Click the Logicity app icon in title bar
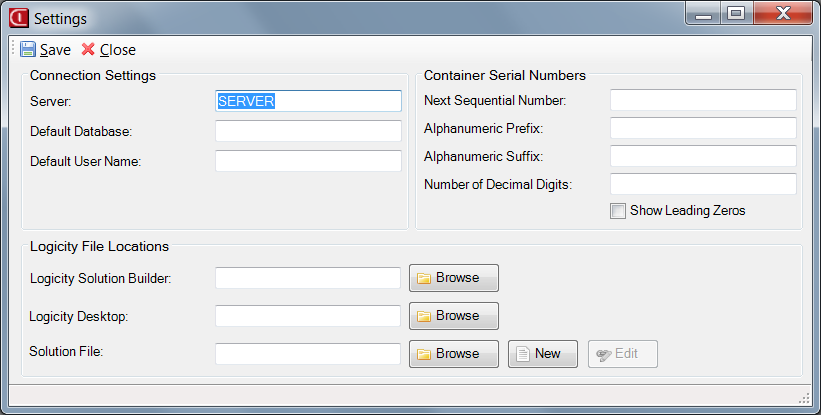Image resolution: width=821 pixels, height=415 pixels. (17, 18)
